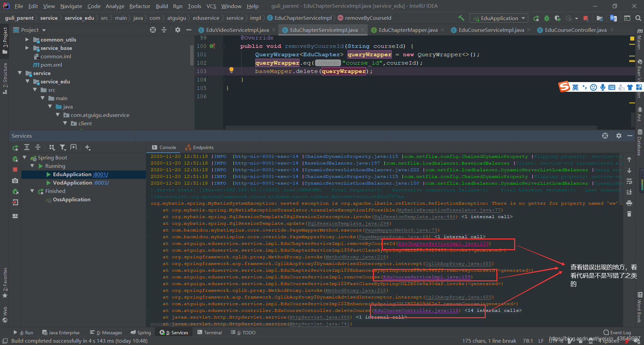
Task: Click the up arrow in console sidebar
Action: point(629,159)
